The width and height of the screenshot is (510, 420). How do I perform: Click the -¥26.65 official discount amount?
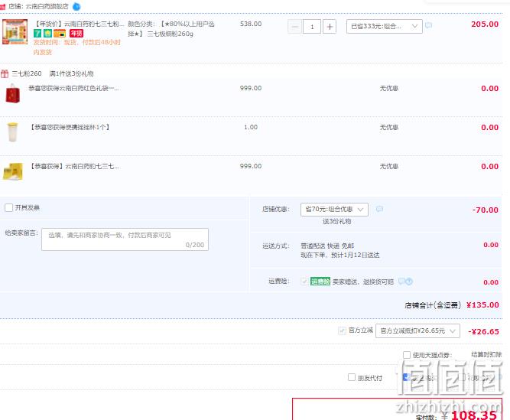[483, 332]
